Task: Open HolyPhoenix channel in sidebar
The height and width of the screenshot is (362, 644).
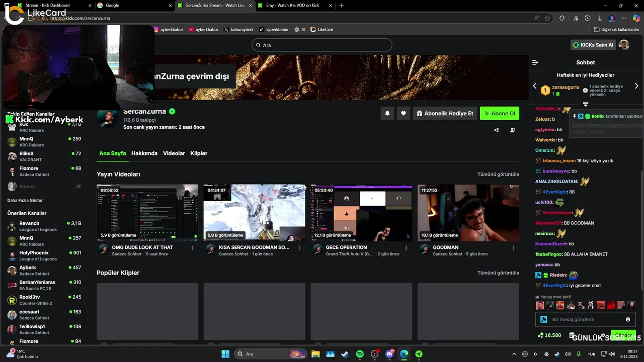Action: (44, 256)
